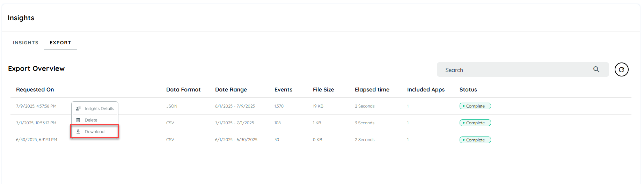Image resolution: width=644 pixels, height=184 pixels.
Task: Click the 1 KB file size
Action: click(x=317, y=123)
